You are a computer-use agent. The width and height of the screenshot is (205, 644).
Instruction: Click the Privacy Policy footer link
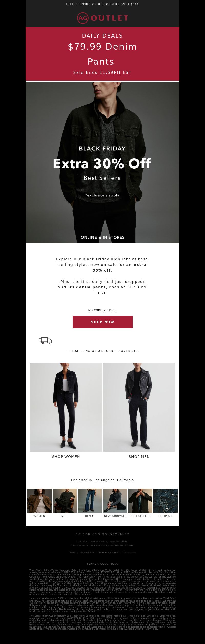(87, 552)
